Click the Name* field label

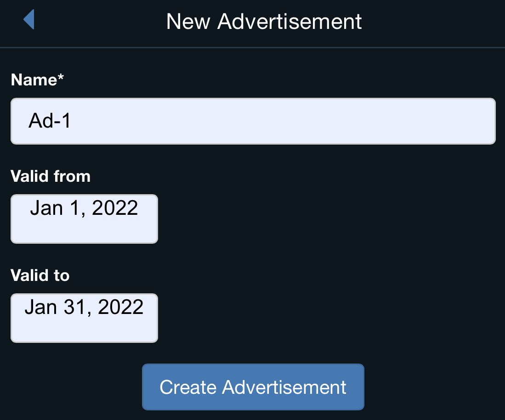[x=37, y=80]
